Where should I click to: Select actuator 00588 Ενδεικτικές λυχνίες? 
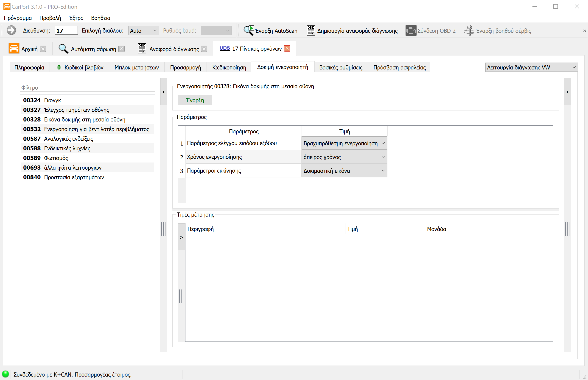(x=67, y=148)
